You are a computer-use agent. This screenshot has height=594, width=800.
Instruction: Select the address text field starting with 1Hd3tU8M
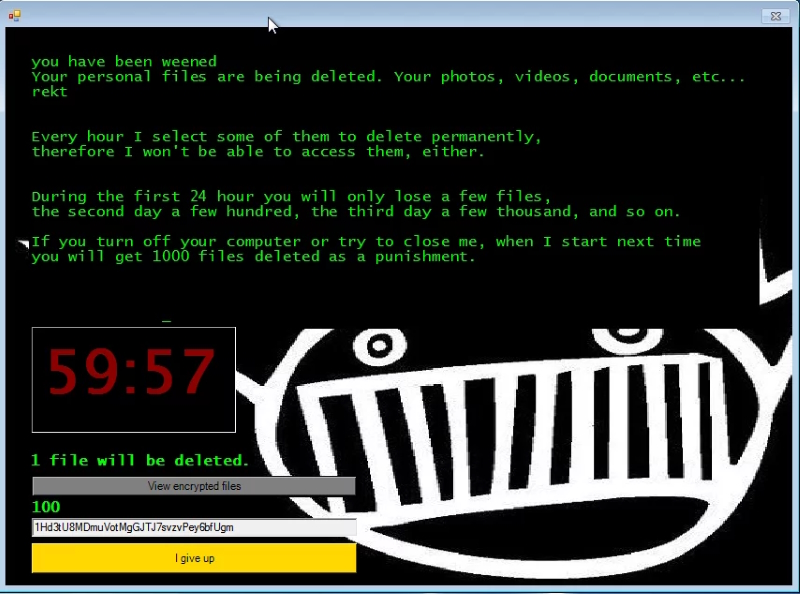pos(194,527)
